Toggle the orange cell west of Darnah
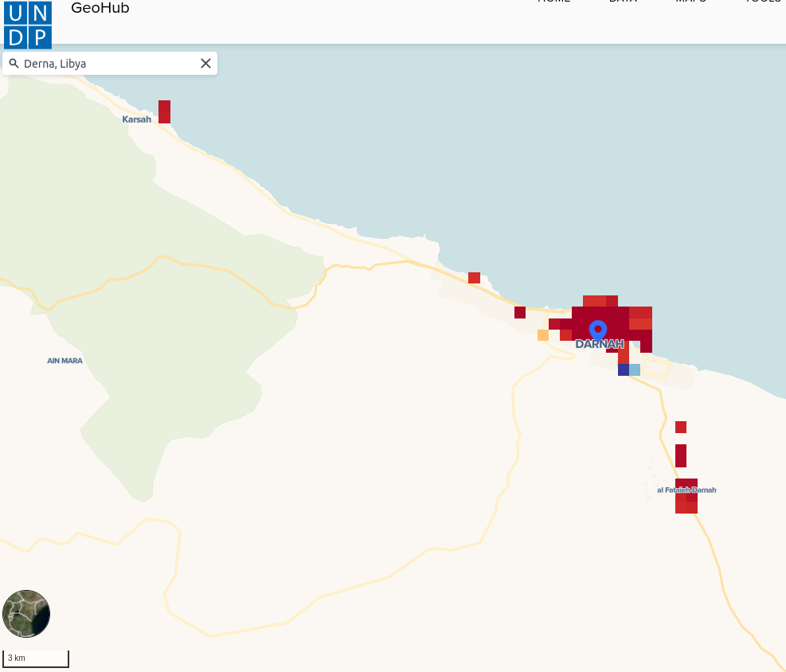Screen dimensions: 786x672 (543, 336)
